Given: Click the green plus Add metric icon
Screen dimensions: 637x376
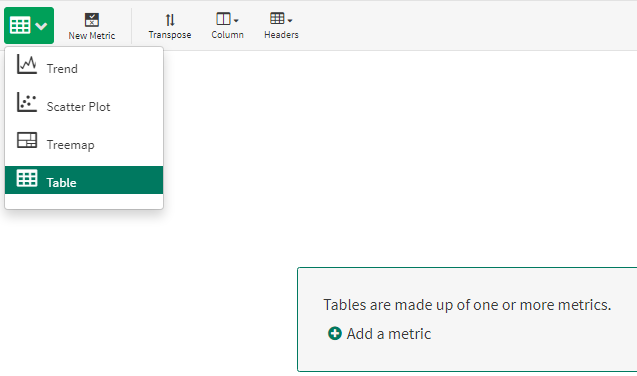Looking at the screenshot, I should click(335, 333).
